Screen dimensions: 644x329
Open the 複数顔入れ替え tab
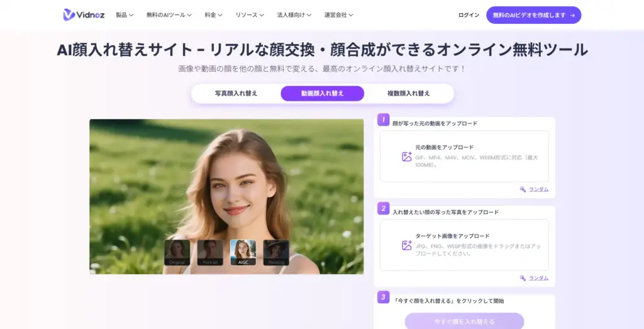(409, 93)
